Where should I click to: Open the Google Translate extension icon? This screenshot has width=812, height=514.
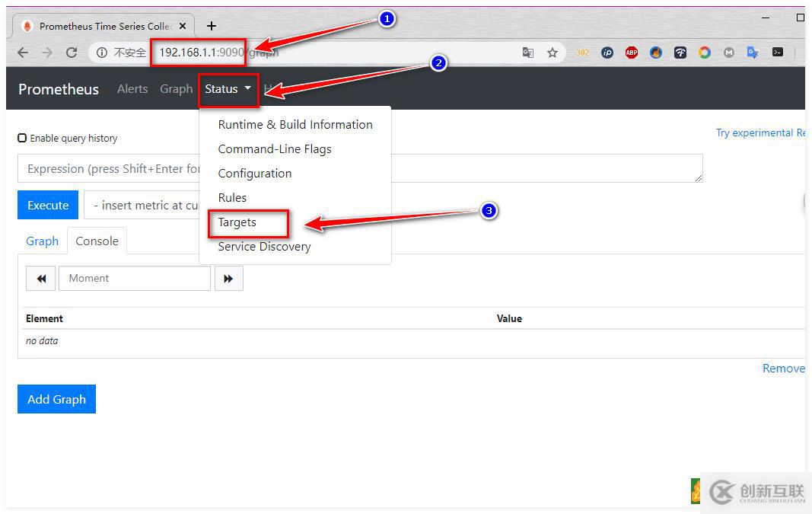click(x=753, y=53)
